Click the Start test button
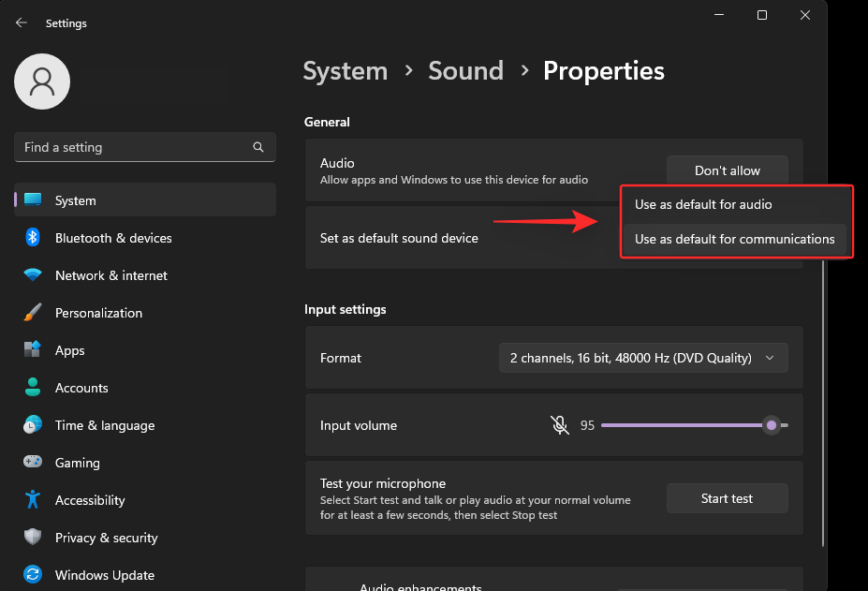 [x=727, y=498]
